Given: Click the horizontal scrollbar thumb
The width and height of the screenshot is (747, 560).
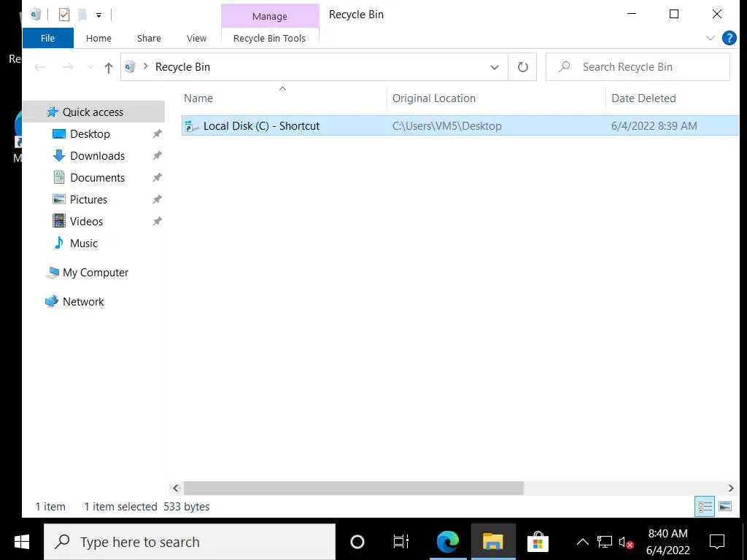Looking at the screenshot, I should (x=354, y=488).
